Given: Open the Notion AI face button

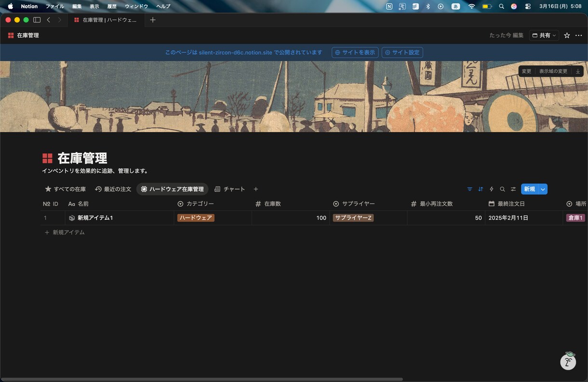Looking at the screenshot, I should [x=568, y=361].
